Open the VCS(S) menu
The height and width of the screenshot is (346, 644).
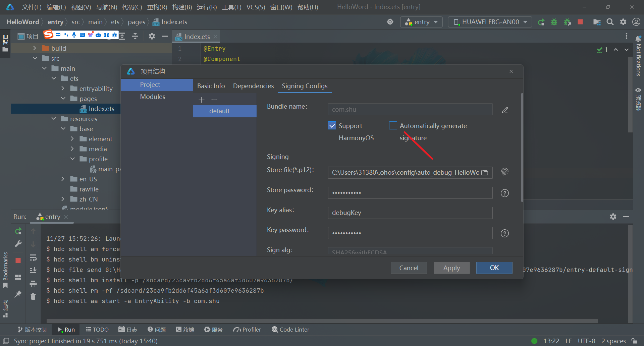(x=256, y=7)
